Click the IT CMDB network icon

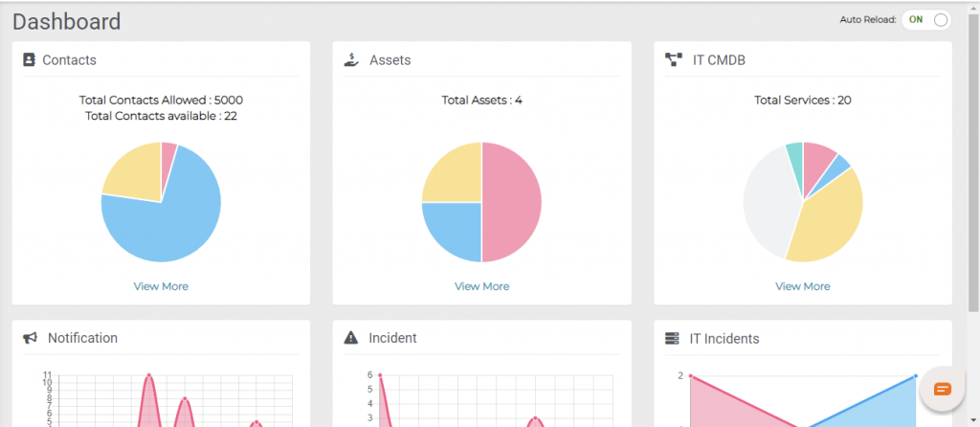tap(673, 60)
